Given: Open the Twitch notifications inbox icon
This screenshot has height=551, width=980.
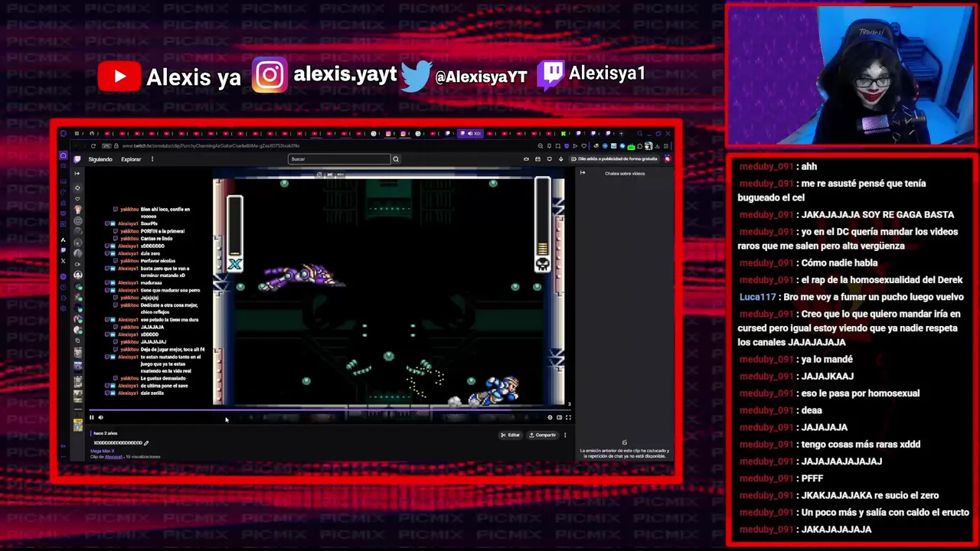Looking at the screenshot, I should coord(537,158).
